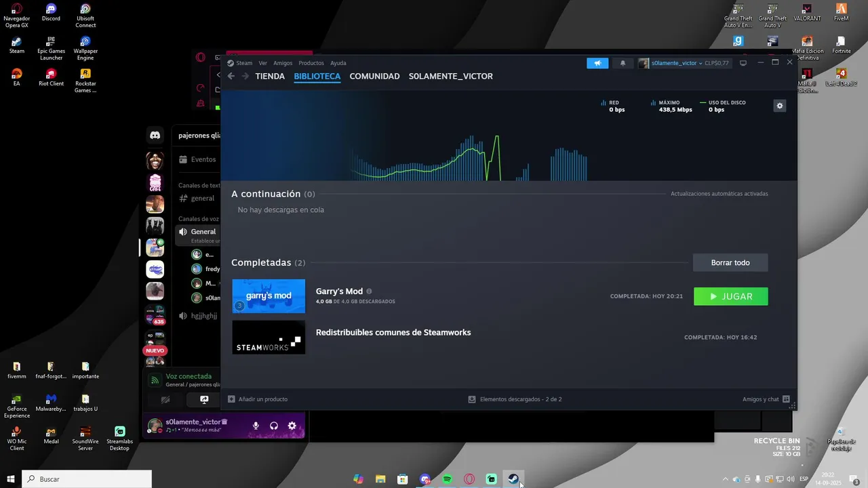Open Steam notifications bell

point(623,63)
